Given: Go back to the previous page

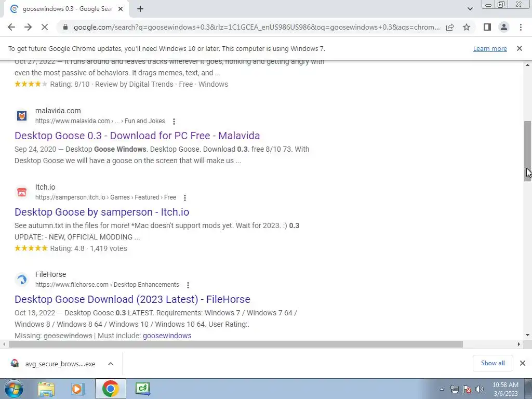Looking at the screenshot, I should (x=11, y=27).
